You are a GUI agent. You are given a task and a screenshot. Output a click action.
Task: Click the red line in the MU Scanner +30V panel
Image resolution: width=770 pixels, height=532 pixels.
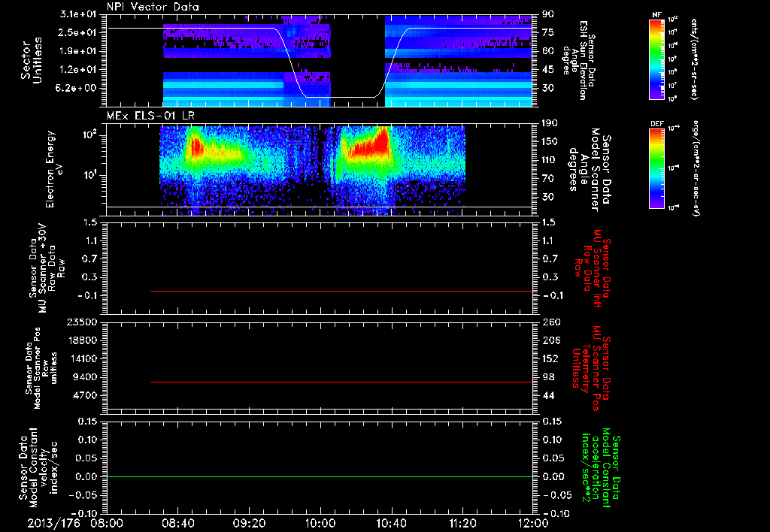point(341,291)
